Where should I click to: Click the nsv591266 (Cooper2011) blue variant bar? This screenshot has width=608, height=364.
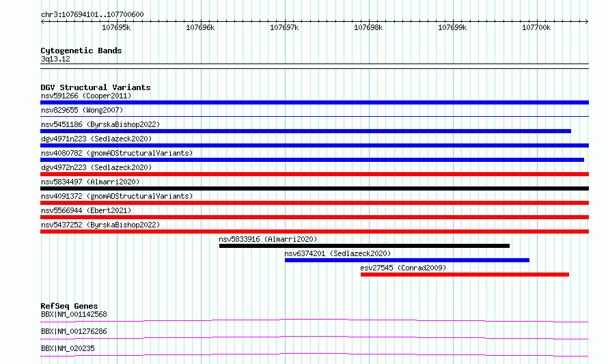[x=314, y=102]
